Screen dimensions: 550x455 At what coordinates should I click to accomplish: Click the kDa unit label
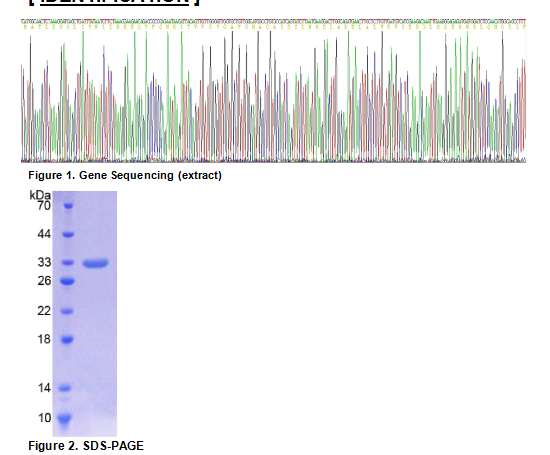click(x=40, y=195)
